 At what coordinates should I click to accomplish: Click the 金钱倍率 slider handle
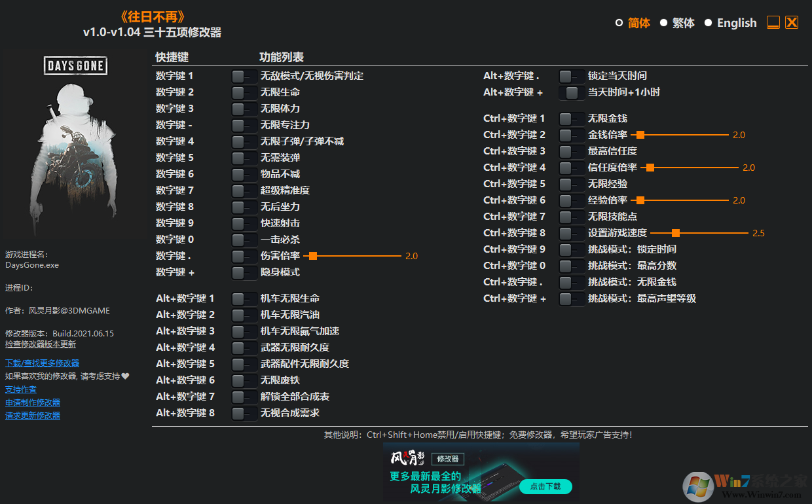click(640, 135)
